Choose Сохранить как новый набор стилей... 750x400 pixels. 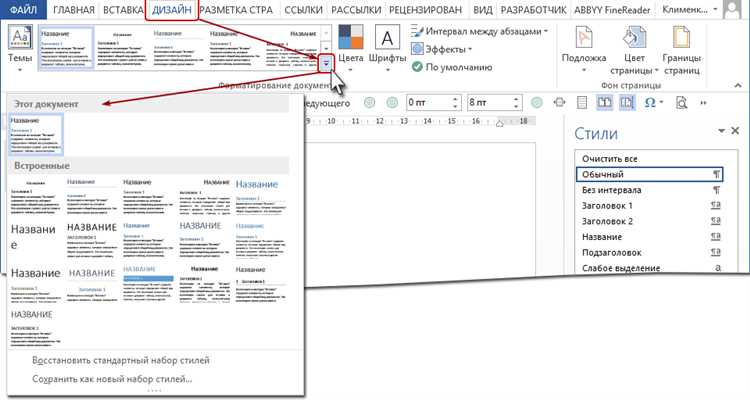coord(112,379)
